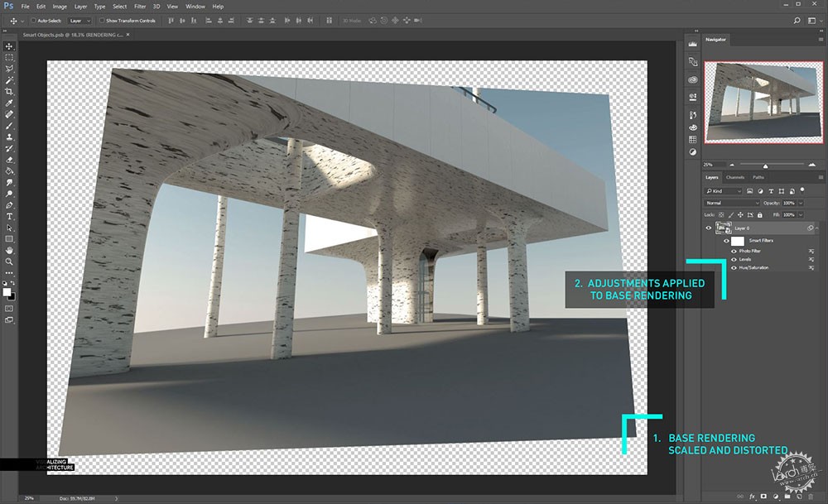Change the screen mode

(x=9, y=319)
